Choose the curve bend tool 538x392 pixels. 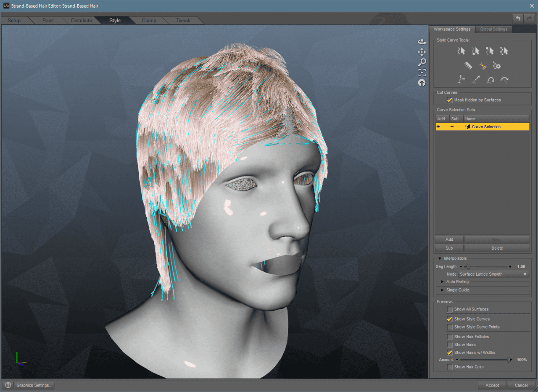[x=504, y=79]
